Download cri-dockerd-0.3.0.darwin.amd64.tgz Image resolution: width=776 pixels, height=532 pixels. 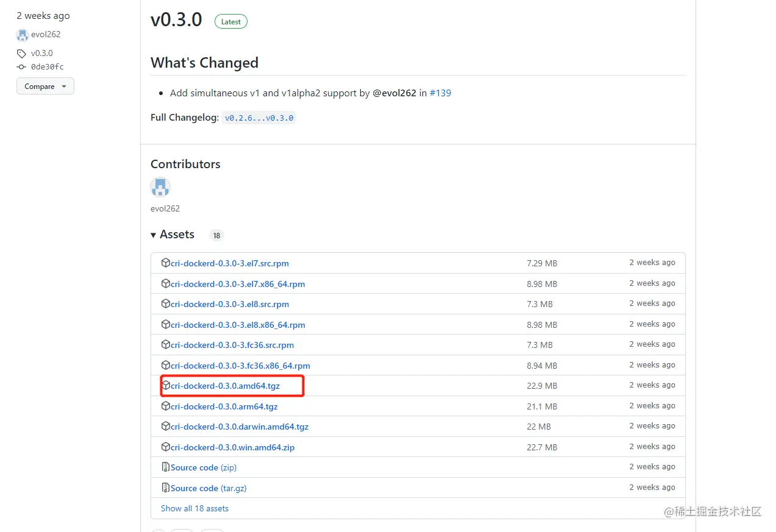click(240, 427)
